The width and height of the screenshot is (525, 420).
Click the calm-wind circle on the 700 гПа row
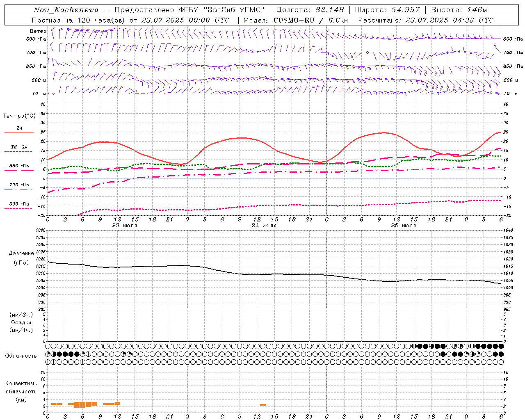coord(367,52)
